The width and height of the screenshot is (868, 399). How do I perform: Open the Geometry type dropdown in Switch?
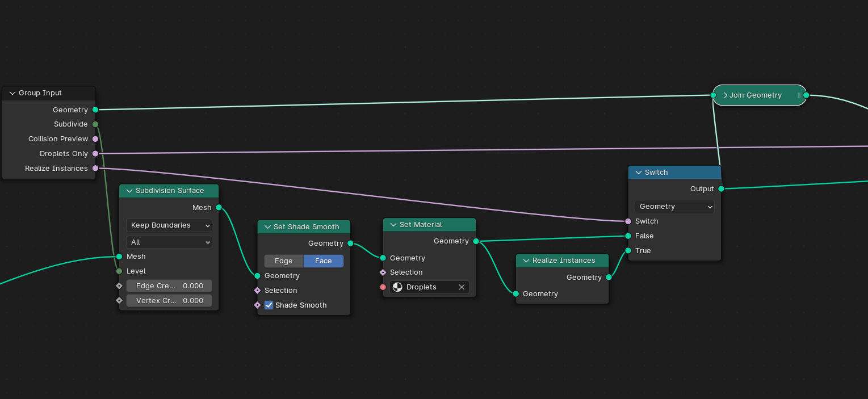point(674,207)
